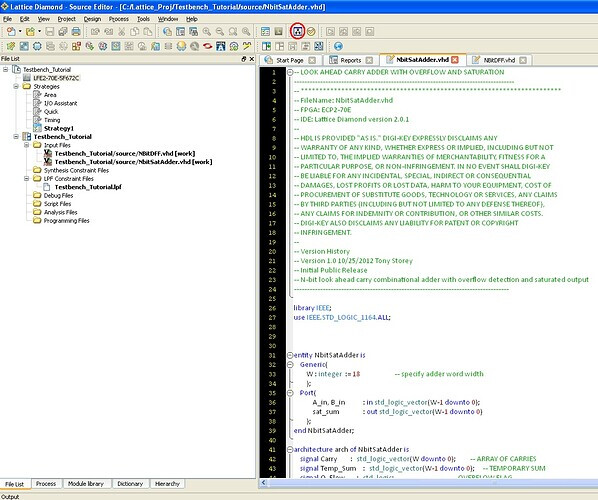
Task: Collapse the Strategies tree node
Action: (x=16, y=87)
